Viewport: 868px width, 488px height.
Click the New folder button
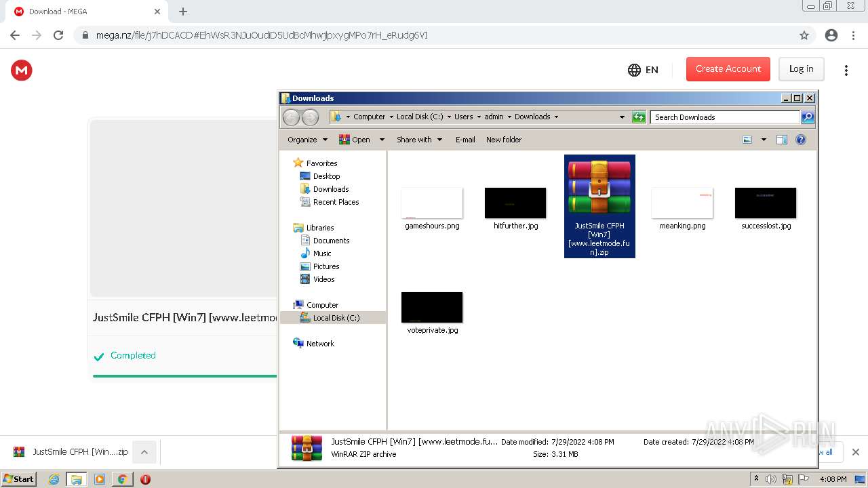click(x=504, y=140)
